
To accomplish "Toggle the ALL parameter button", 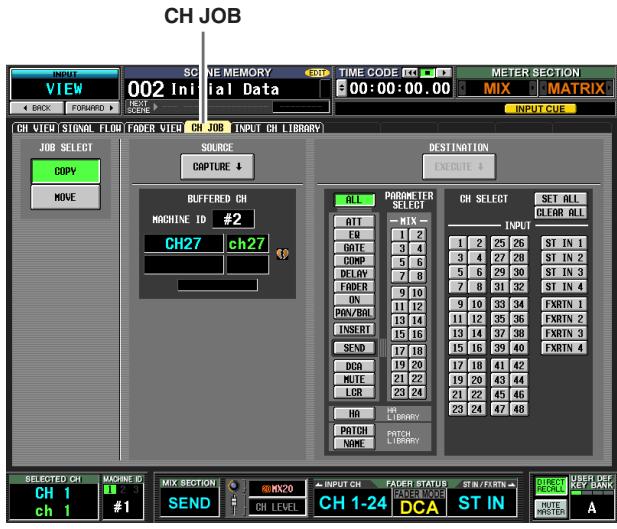I will (x=354, y=200).
